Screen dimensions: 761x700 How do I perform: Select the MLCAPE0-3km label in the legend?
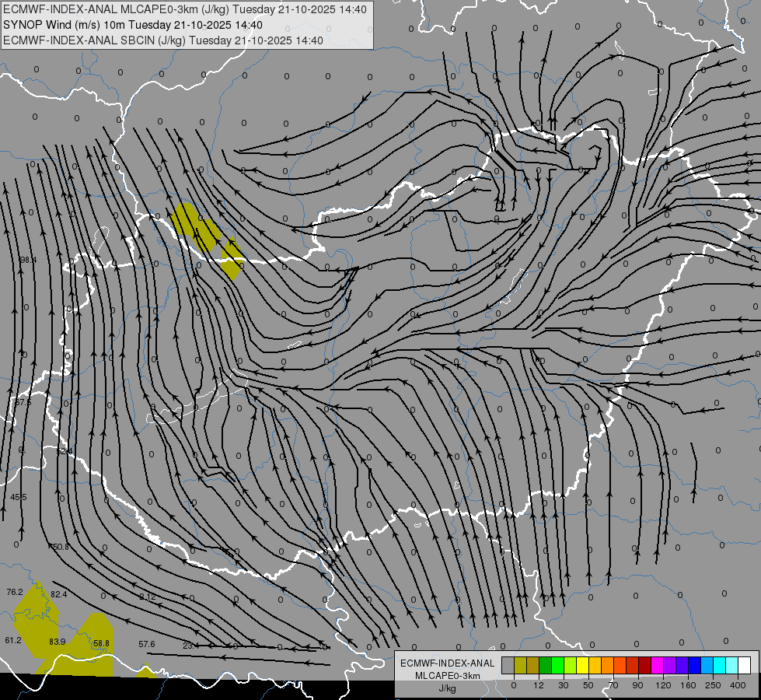(x=448, y=676)
